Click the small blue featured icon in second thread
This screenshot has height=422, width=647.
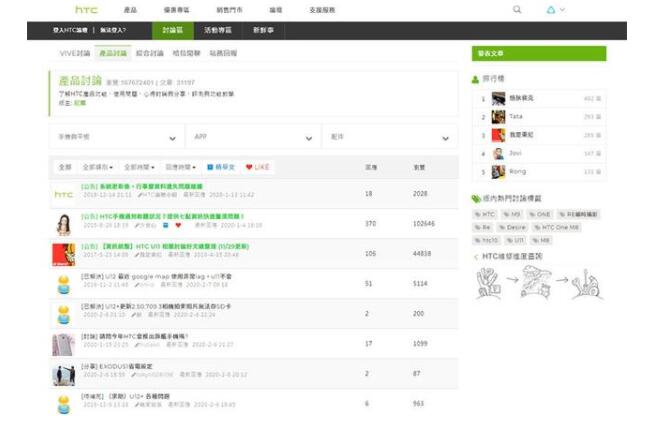166,225
